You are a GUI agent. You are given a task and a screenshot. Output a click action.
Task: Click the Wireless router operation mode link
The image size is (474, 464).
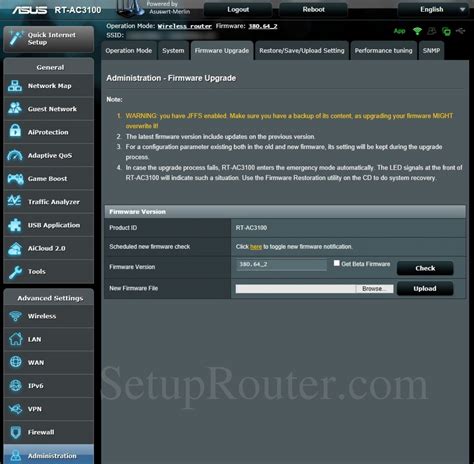185,26
